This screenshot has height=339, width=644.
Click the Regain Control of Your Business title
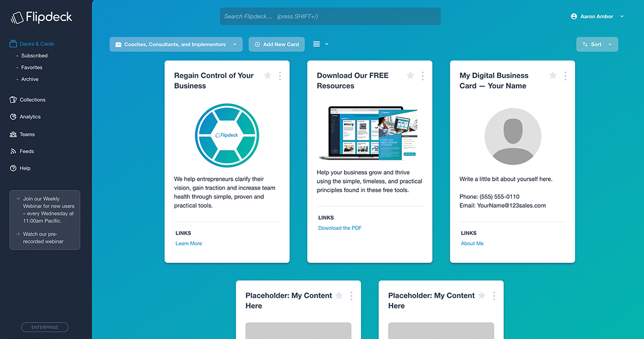pos(214,81)
